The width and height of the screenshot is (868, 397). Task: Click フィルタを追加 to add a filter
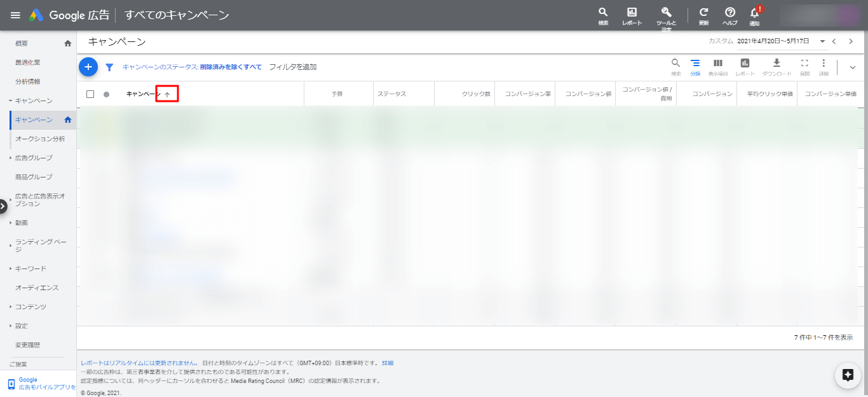click(293, 67)
